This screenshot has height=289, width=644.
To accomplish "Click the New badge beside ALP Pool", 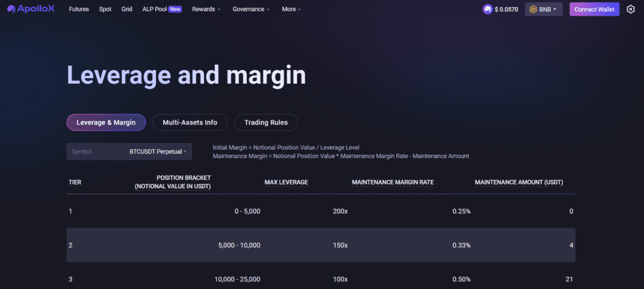I will coord(175,9).
